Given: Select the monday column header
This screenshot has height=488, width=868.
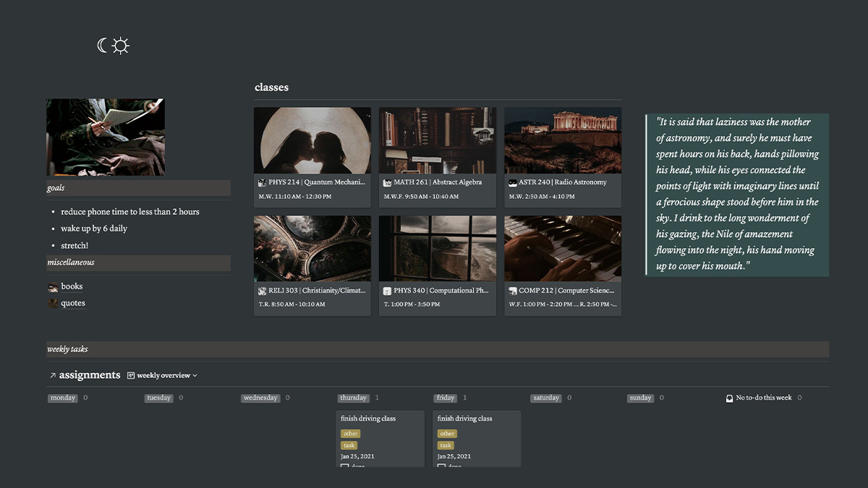Looking at the screenshot, I should (x=63, y=398).
